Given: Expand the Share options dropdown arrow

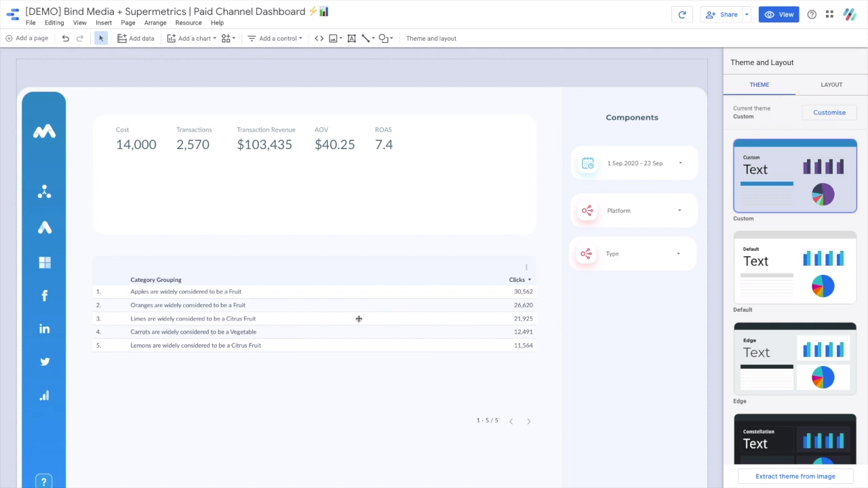Looking at the screenshot, I should point(747,14).
